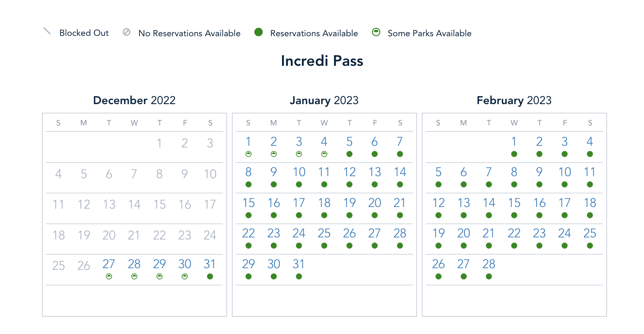Pick January 18 on the calendar
Viewport: 644px width, 334px height.
coord(324,203)
